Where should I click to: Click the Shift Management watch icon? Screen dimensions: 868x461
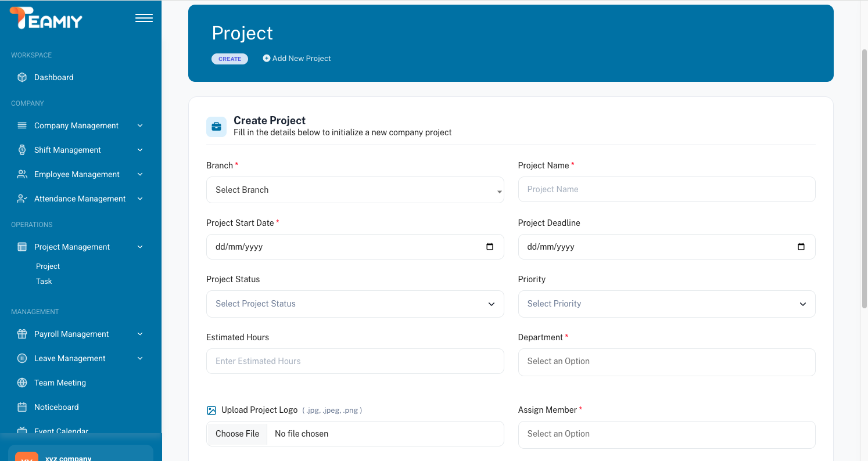pos(22,150)
